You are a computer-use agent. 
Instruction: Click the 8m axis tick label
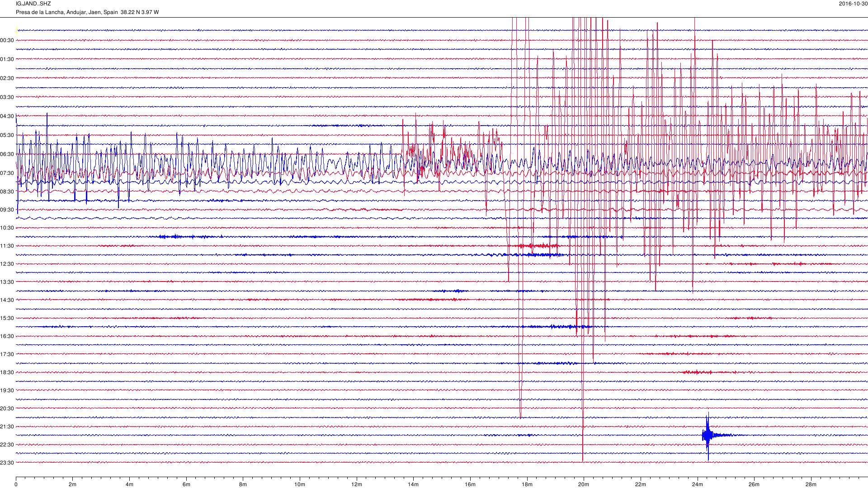[243, 485]
